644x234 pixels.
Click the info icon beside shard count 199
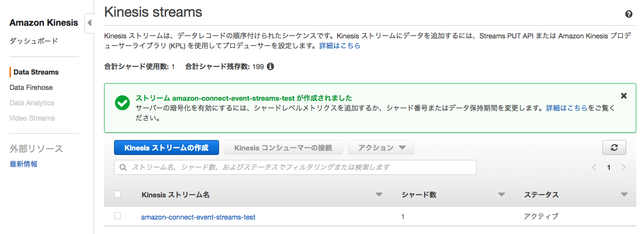point(270,66)
